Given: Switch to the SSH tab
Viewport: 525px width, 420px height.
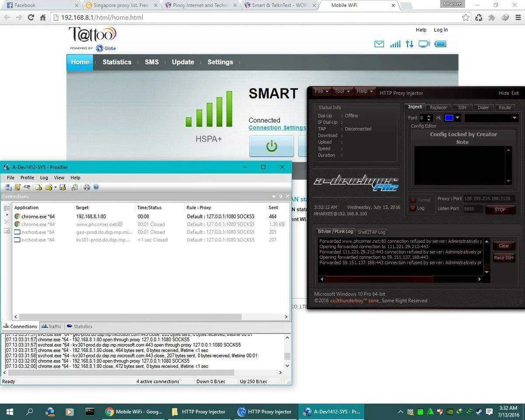Looking at the screenshot, I should 462,108.
